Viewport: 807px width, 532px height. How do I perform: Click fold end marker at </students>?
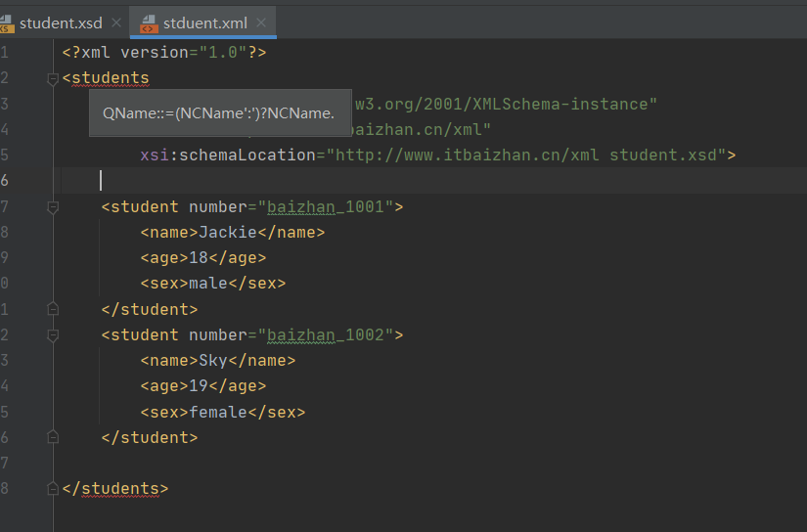[53, 488]
